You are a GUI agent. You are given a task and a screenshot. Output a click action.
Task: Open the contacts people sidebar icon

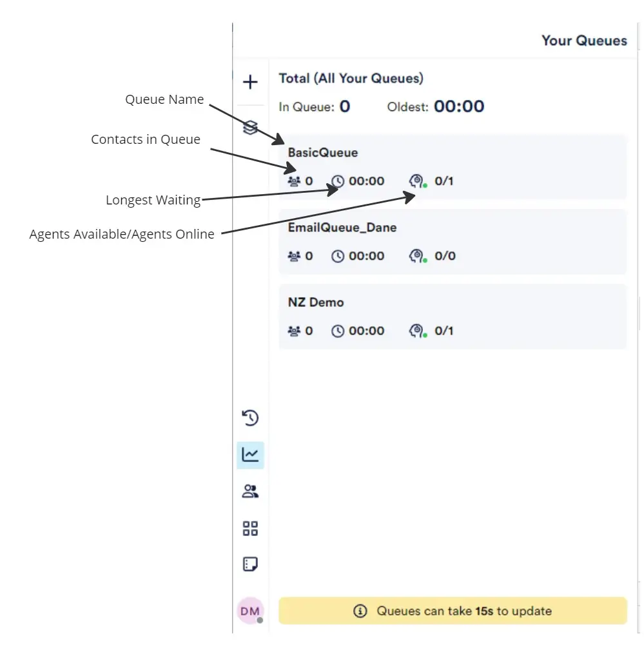coord(250,491)
